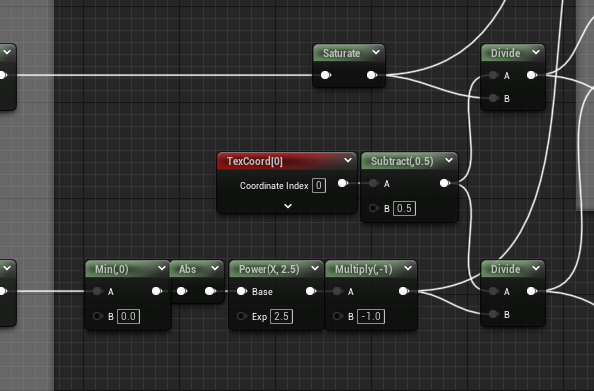Click the TexCoord[0] output pin
Viewport: 594px width, 391px height.
343,183
